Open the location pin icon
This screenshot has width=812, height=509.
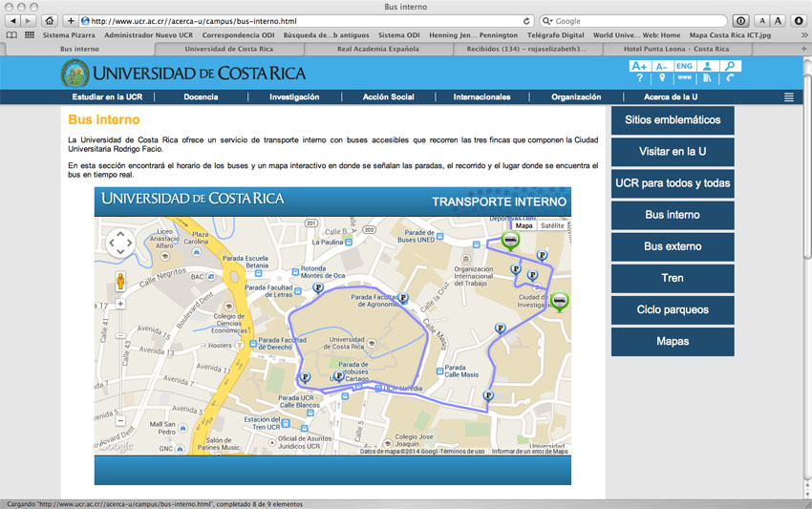pos(662,78)
